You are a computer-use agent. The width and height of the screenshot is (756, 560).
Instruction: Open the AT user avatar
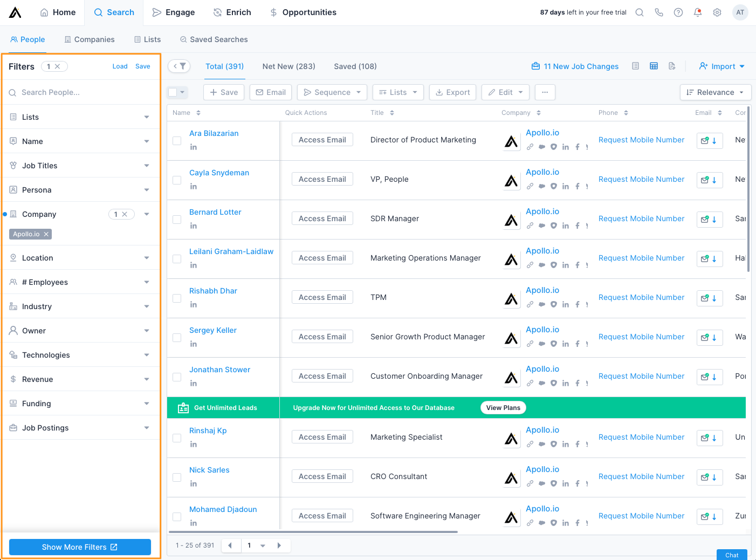tap(740, 12)
